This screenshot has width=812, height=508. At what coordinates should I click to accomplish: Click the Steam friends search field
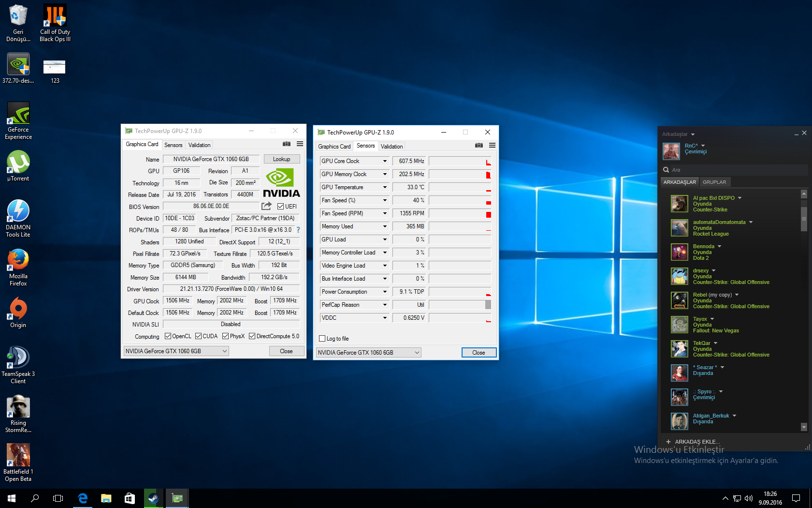735,170
